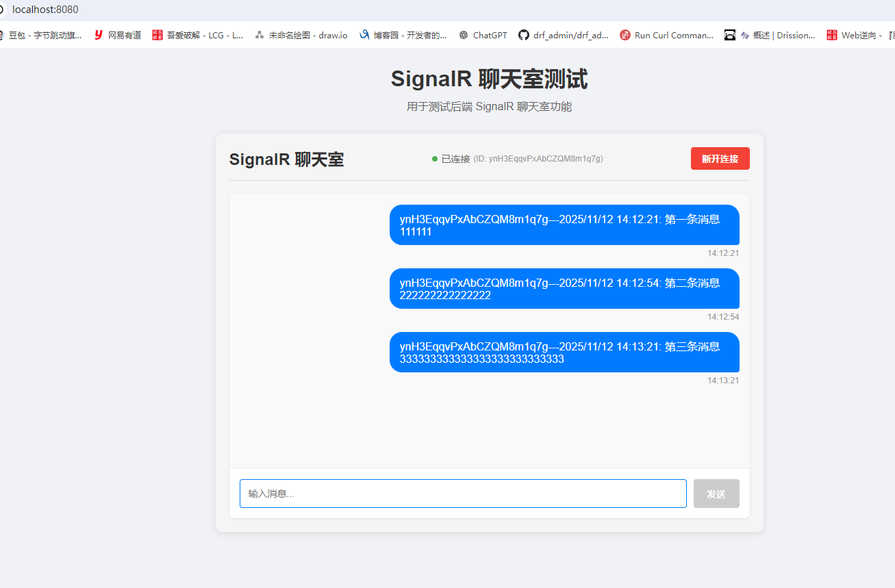895x588 pixels.
Task: Click the 断开连接 disconnect button
Action: tap(720, 158)
